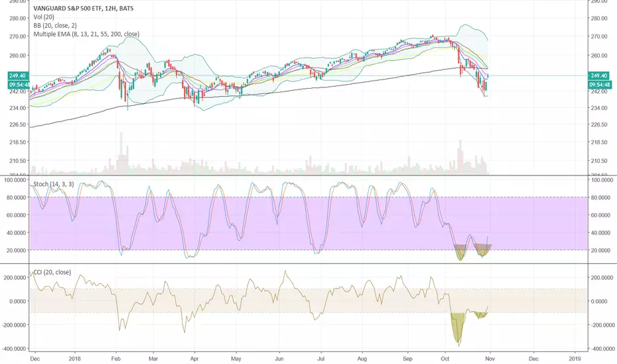Click the Jun label on time axis
Viewport: 617px width, 364px height.
[x=279, y=359]
